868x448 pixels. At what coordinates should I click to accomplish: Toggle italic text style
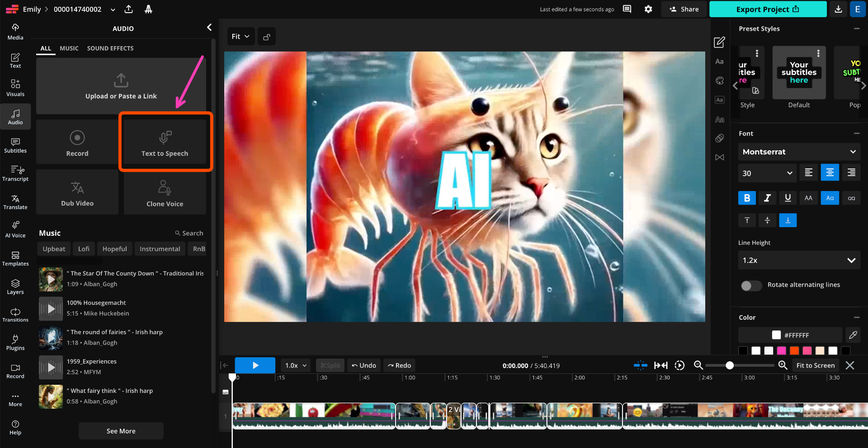[x=767, y=198]
